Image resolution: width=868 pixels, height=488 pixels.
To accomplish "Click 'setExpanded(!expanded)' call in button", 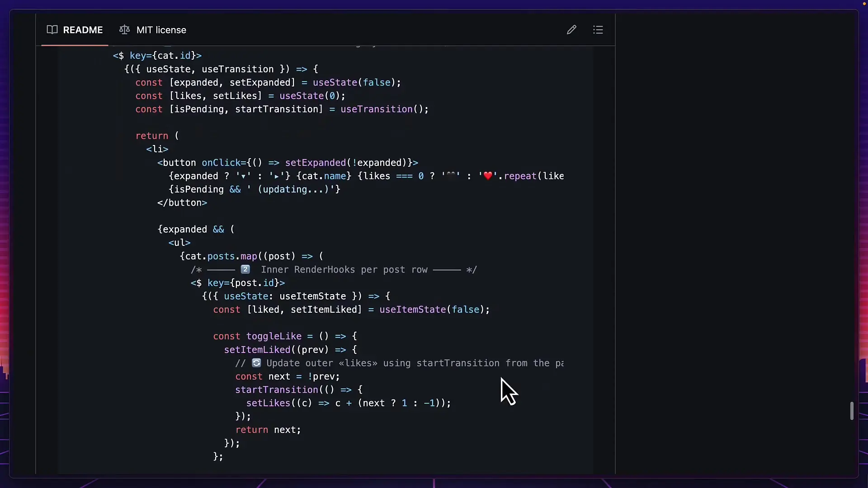I will pos(346,163).
